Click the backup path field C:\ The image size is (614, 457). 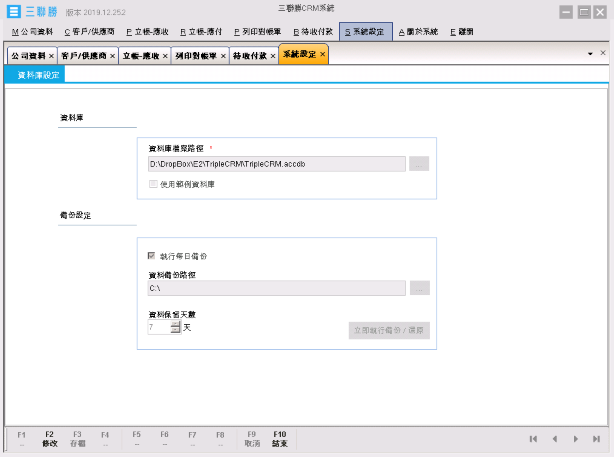[276, 288]
